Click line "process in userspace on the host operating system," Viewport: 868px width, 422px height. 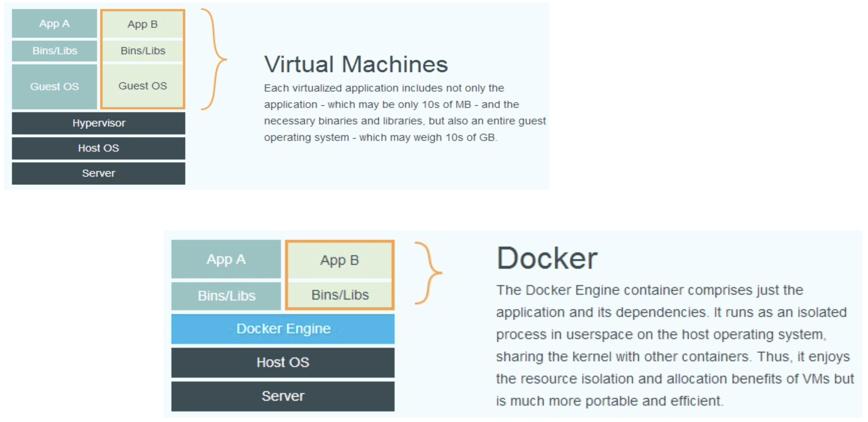coord(661,335)
